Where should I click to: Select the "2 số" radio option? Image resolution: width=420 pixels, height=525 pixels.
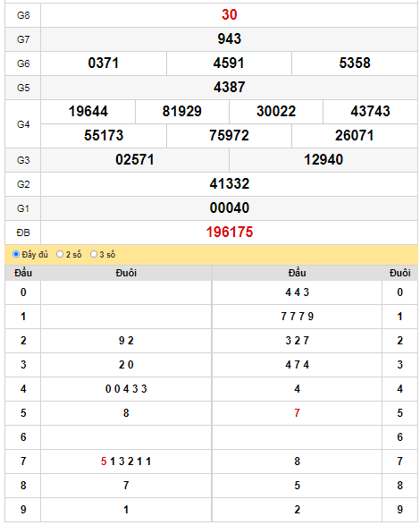click(x=60, y=254)
